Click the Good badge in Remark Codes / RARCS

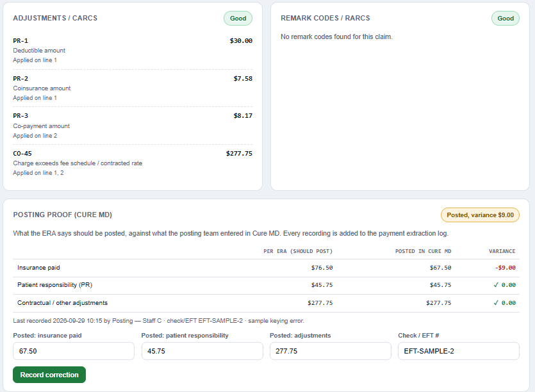tap(506, 19)
